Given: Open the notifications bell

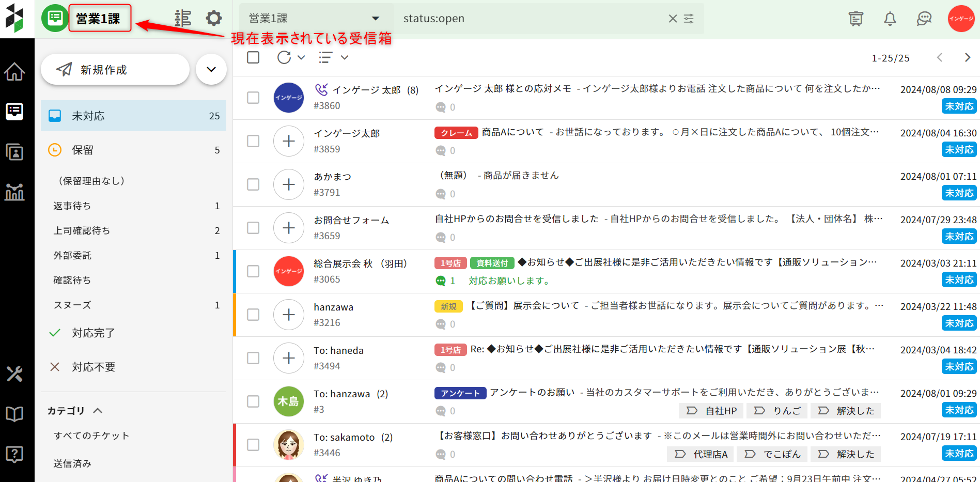Looking at the screenshot, I should click(x=890, y=19).
